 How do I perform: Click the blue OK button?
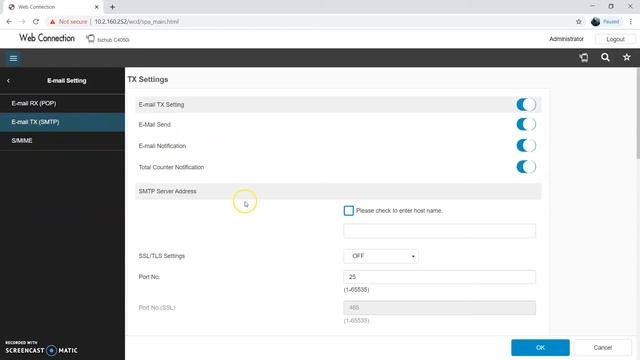tap(540, 347)
